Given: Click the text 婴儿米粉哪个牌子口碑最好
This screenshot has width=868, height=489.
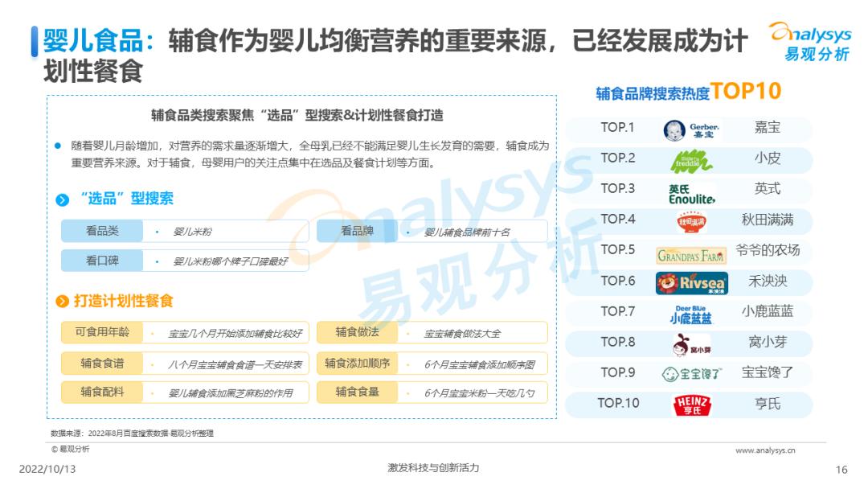Looking at the screenshot, I should 231,261.
